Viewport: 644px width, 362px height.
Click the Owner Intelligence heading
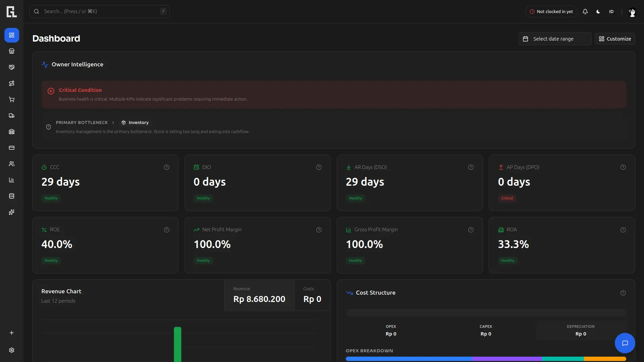click(77, 65)
